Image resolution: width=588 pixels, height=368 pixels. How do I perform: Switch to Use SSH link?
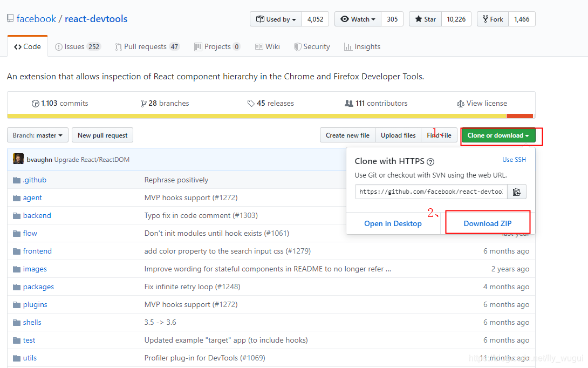514,159
